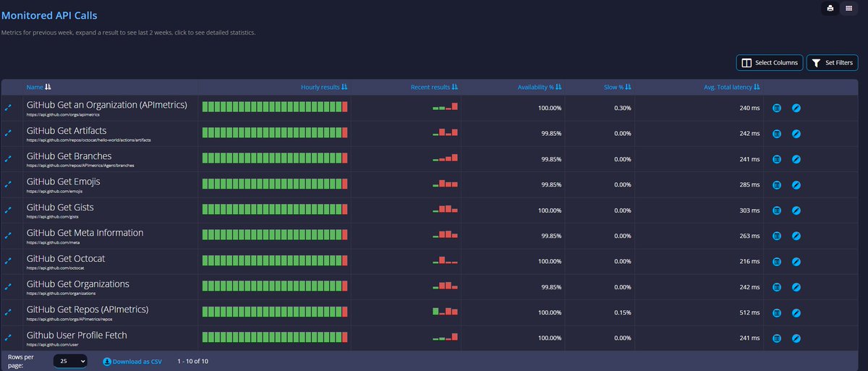Click the Select Columns button
Image resolution: width=868 pixels, height=371 pixels.
(770, 63)
